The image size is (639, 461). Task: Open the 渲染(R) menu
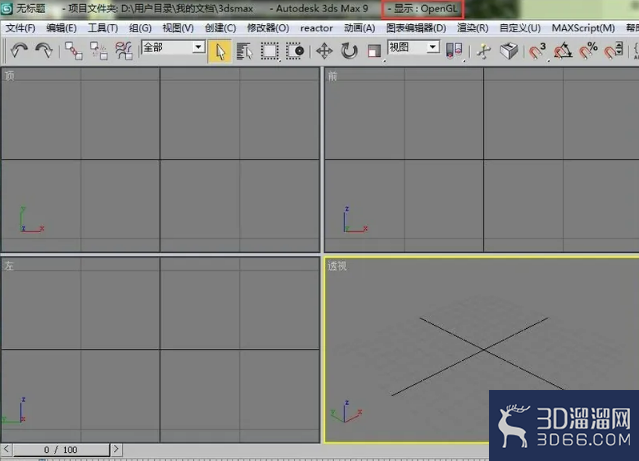click(473, 28)
